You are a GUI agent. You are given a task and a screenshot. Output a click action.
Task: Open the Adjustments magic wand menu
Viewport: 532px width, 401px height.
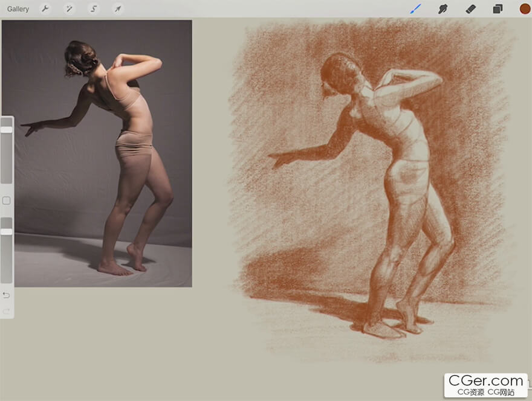(70, 9)
